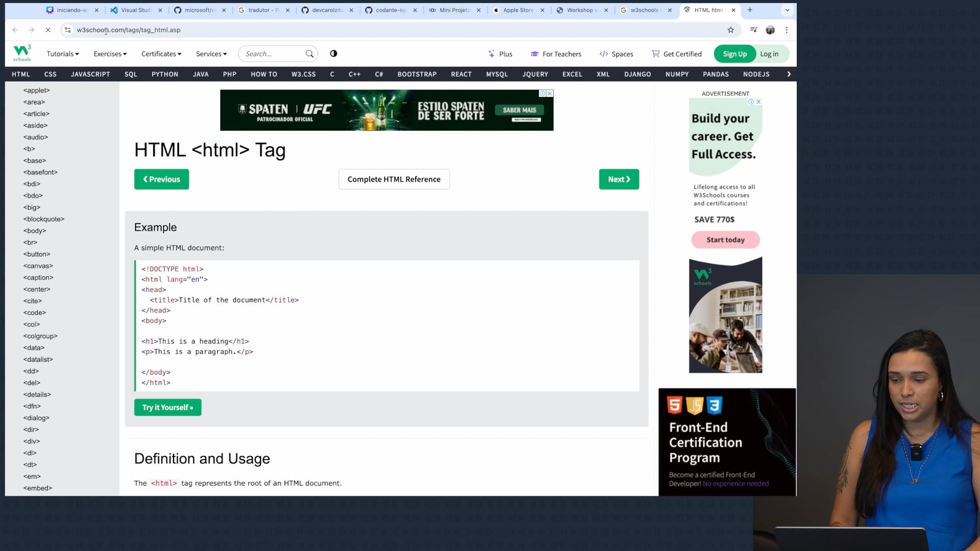Viewport: 980px width, 551px height.
Task: Click Start today in the advertisement
Action: pyautogui.click(x=725, y=240)
